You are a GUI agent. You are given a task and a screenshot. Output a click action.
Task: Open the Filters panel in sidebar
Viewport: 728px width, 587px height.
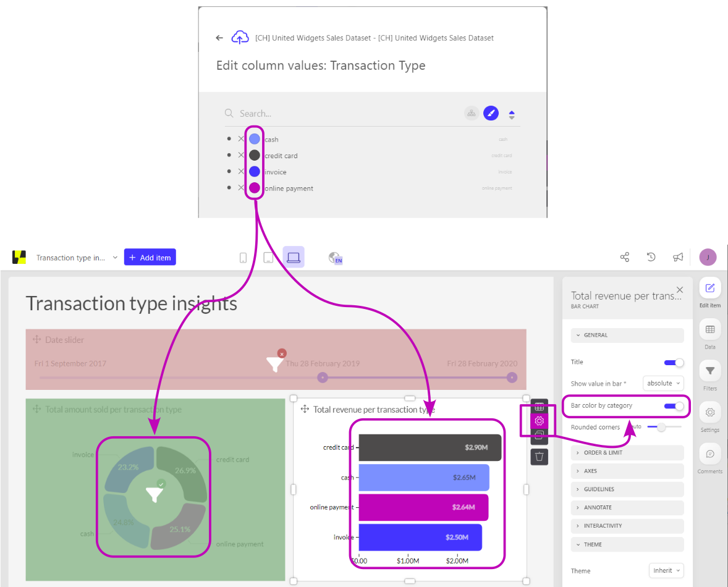(710, 371)
